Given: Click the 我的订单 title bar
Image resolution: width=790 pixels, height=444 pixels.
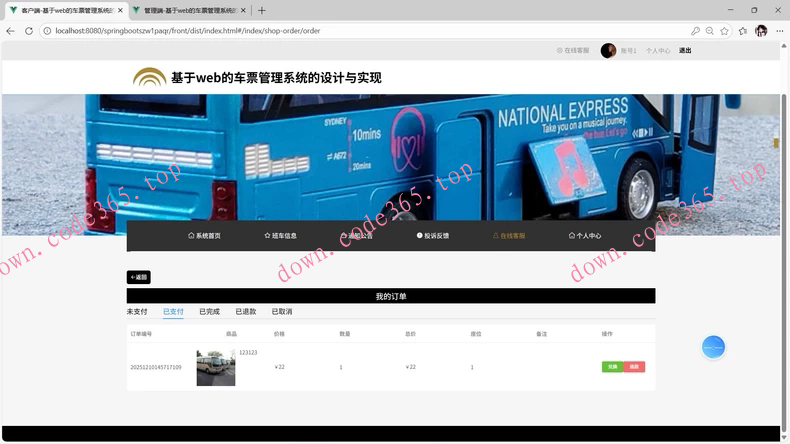Looking at the screenshot, I should (391, 296).
